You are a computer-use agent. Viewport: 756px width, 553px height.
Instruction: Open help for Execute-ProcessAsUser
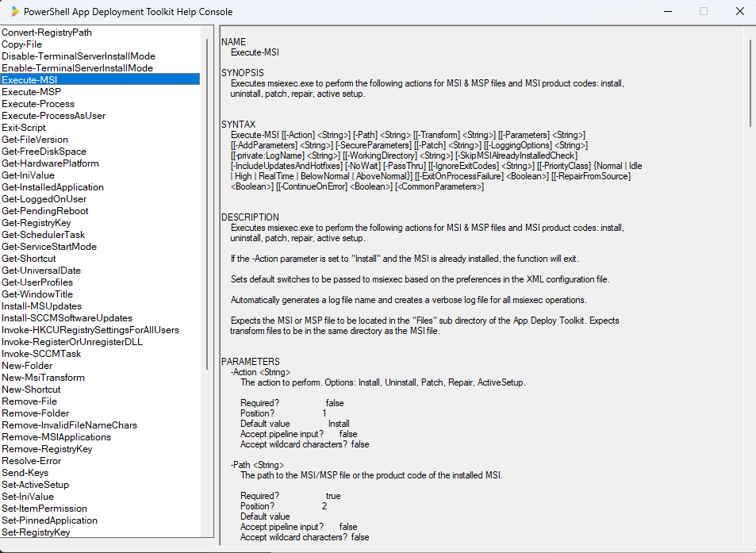[x=53, y=116]
